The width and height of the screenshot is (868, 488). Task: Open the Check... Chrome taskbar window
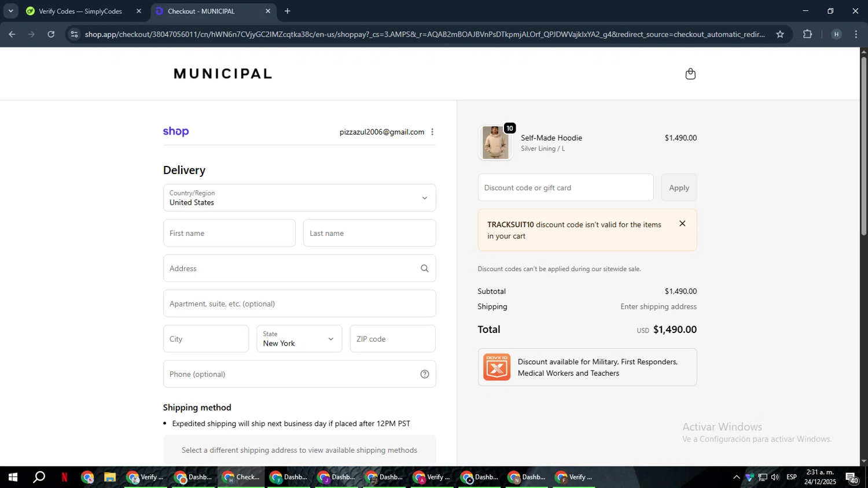coord(241,477)
